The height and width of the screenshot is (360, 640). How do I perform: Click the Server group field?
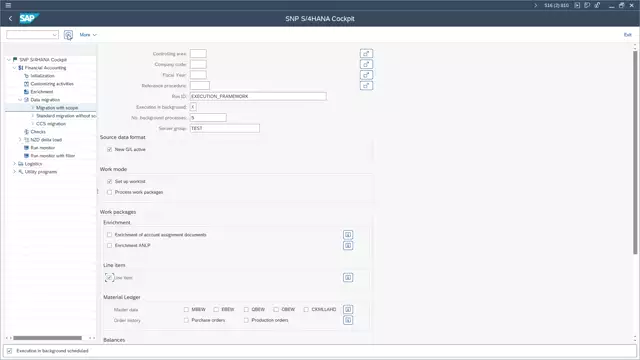click(224, 128)
